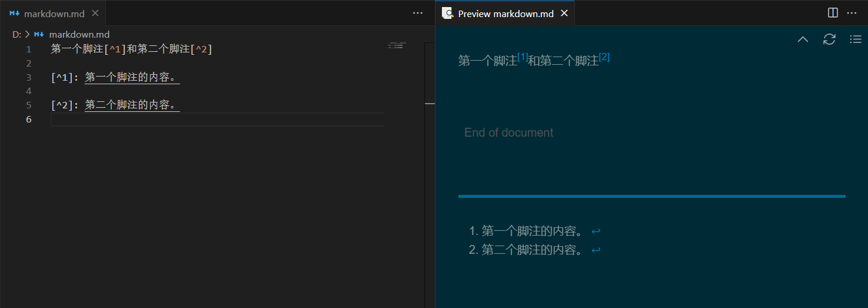Click the second footnote's back-reference arrow
The height and width of the screenshot is (308, 868).
[x=596, y=250]
